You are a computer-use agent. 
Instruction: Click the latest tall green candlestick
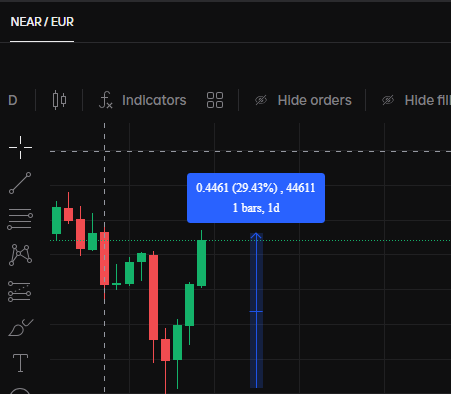(201, 263)
